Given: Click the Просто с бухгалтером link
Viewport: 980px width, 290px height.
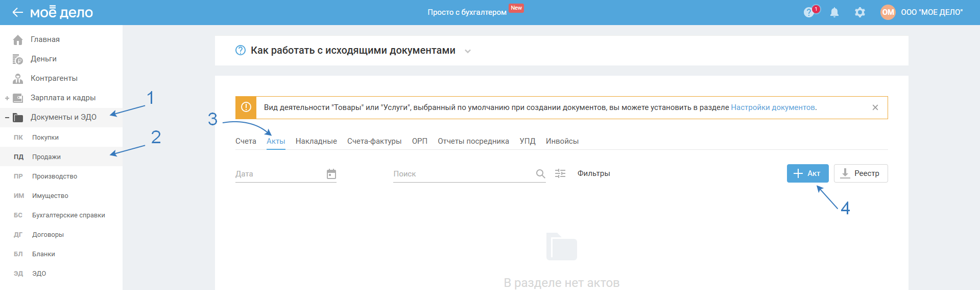Looking at the screenshot, I should click(x=467, y=12).
